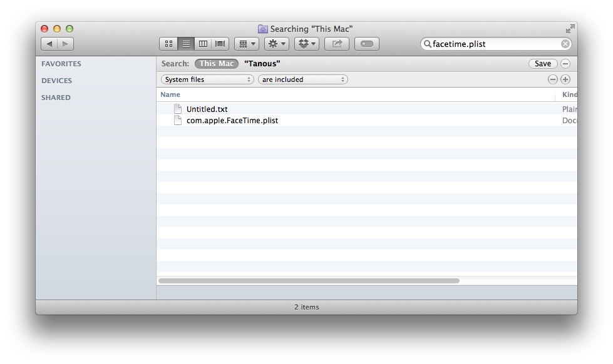Clear the search field text
This screenshot has width=613, height=364.
(x=565, y=44)
